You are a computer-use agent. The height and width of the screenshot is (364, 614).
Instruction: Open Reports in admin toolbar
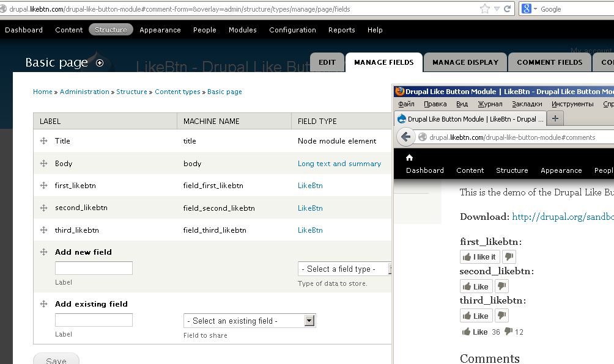click(x=341, y=30)
